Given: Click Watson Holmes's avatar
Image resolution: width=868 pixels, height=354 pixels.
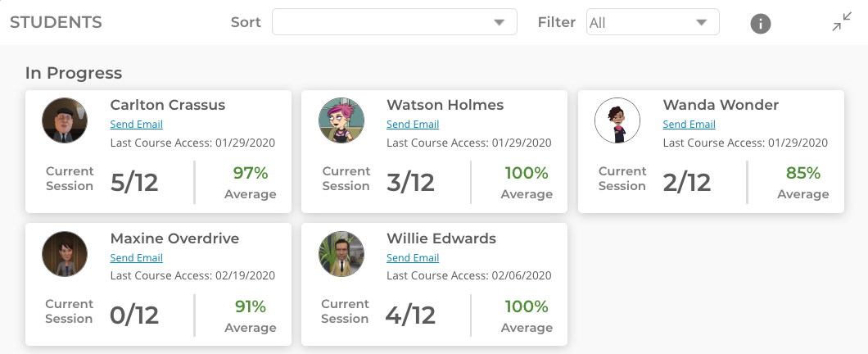Looking at the screenshot, I should (341, 120).
